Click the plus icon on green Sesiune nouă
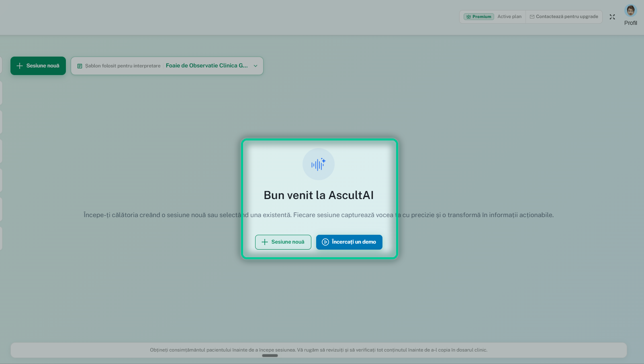Screen dimensions: 644x364 (x=20, y=66)
